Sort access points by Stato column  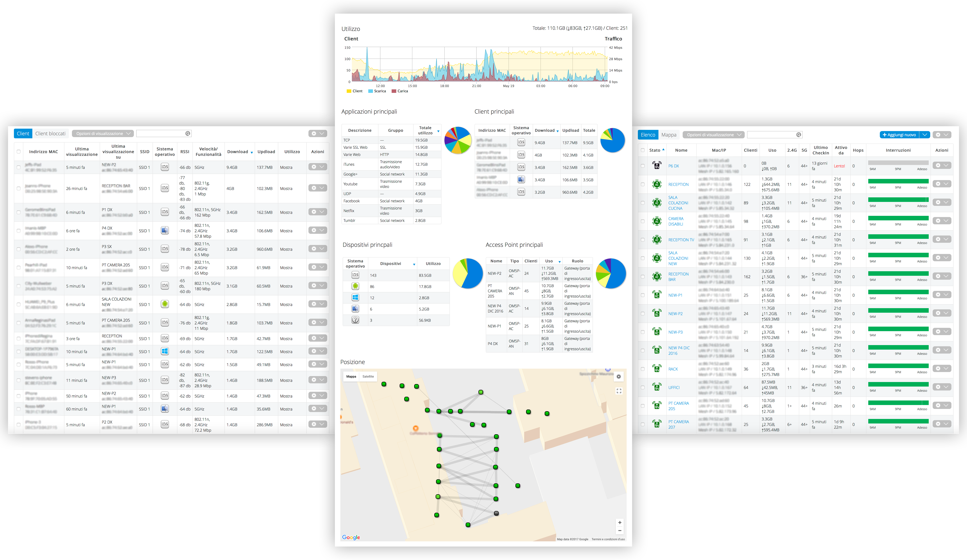[657, 150]
